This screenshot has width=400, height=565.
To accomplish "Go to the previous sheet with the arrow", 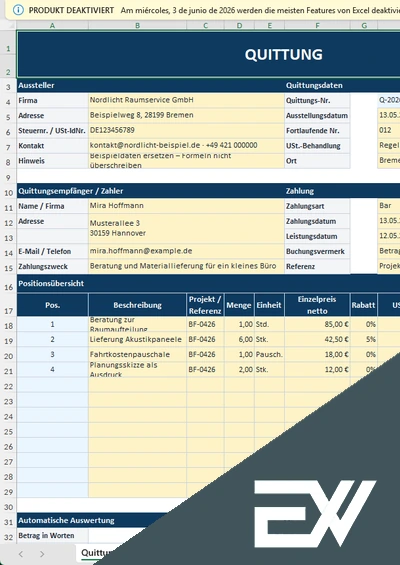I will (21, 554).
